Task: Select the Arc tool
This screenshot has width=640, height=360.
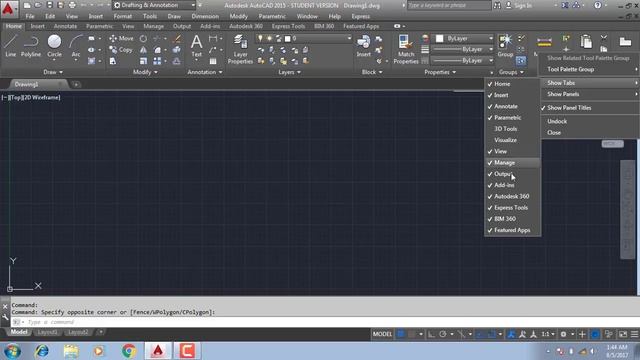Action: point(76,46)
